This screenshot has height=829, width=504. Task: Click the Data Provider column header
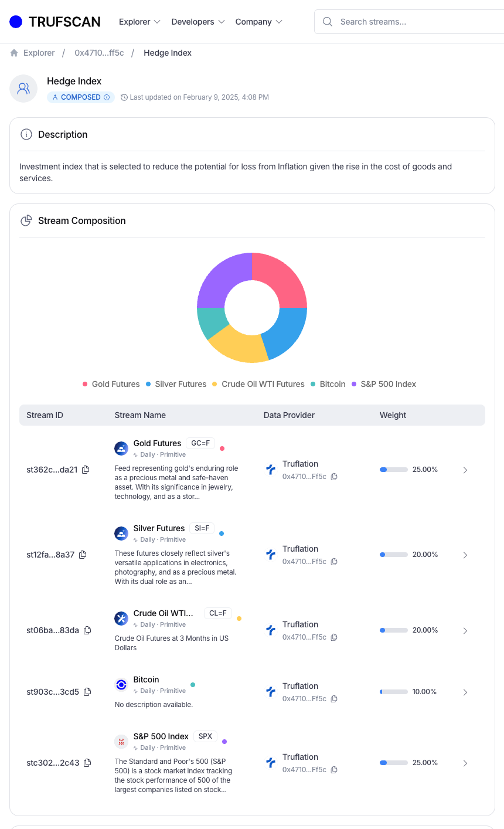tap(289, 415)
